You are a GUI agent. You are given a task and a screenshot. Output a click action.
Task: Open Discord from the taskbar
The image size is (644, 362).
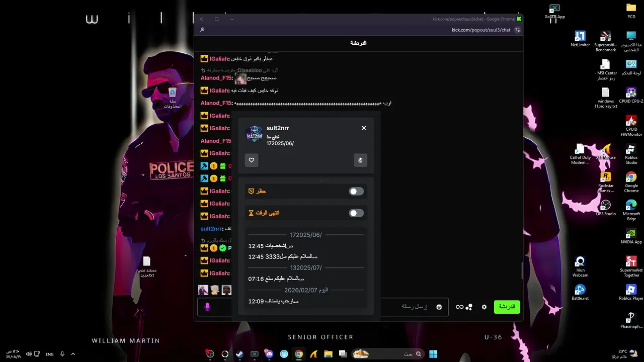tap(269, 354)
